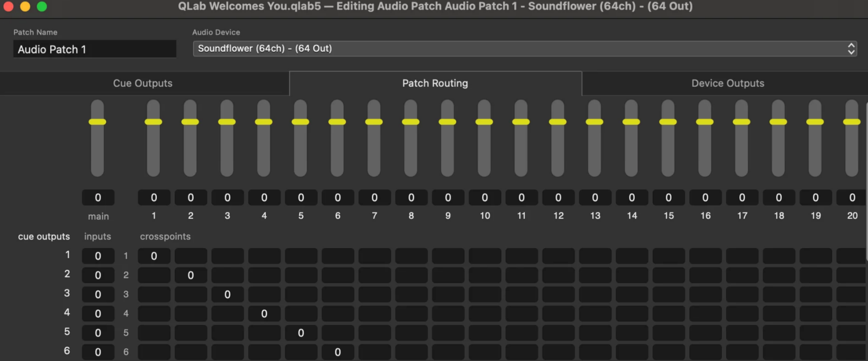Click crosspoint row 3 column 3
The height and width of the screenshot is (361, 868).
[x=227, y=294]
